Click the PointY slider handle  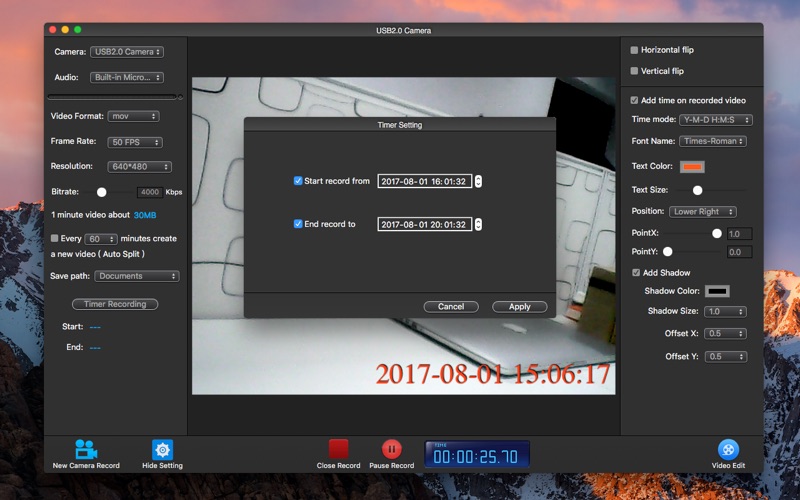tap(667, 252)
